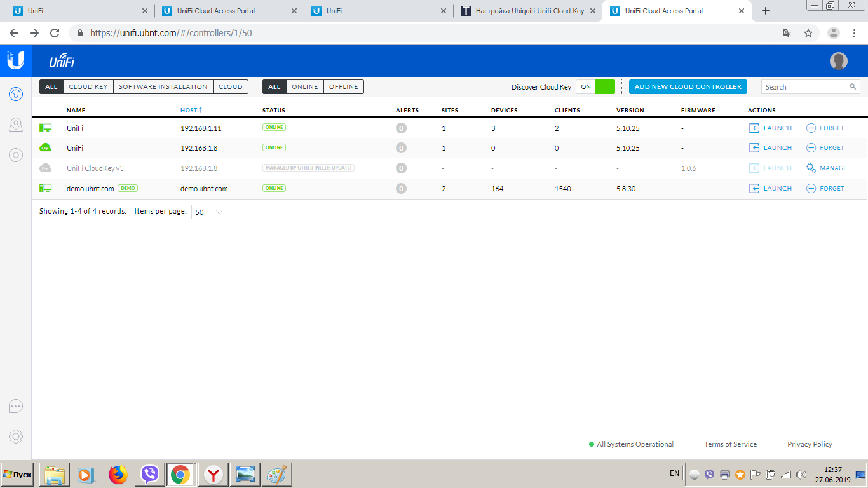Go back to previous page
The height and width of the screenshot is (488, 868).
14,33
